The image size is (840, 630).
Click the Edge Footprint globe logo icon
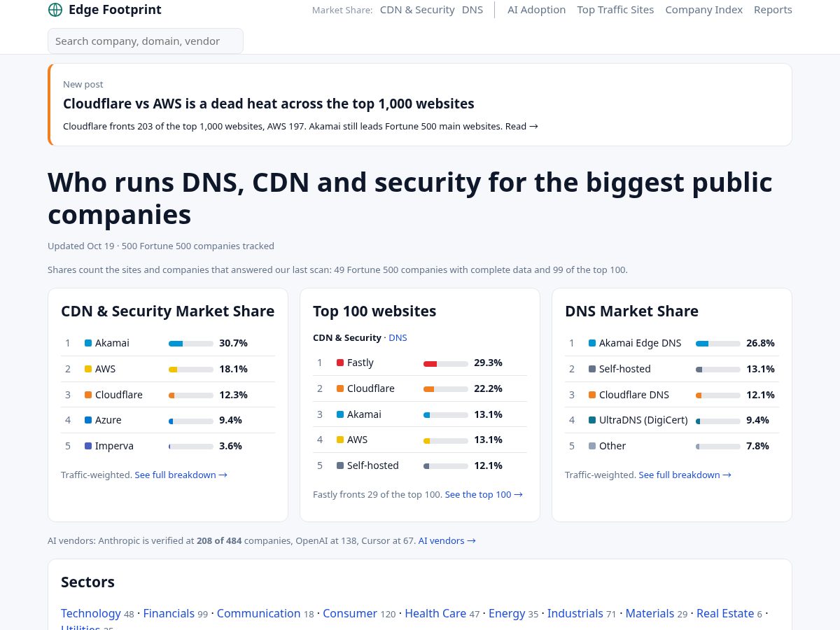(55, 10)
